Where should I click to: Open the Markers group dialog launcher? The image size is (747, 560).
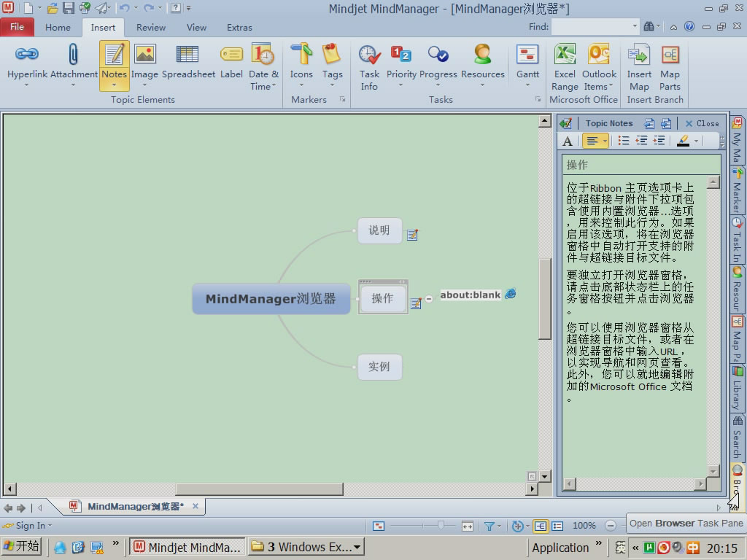pyautogui.click(x=342, y=99)
